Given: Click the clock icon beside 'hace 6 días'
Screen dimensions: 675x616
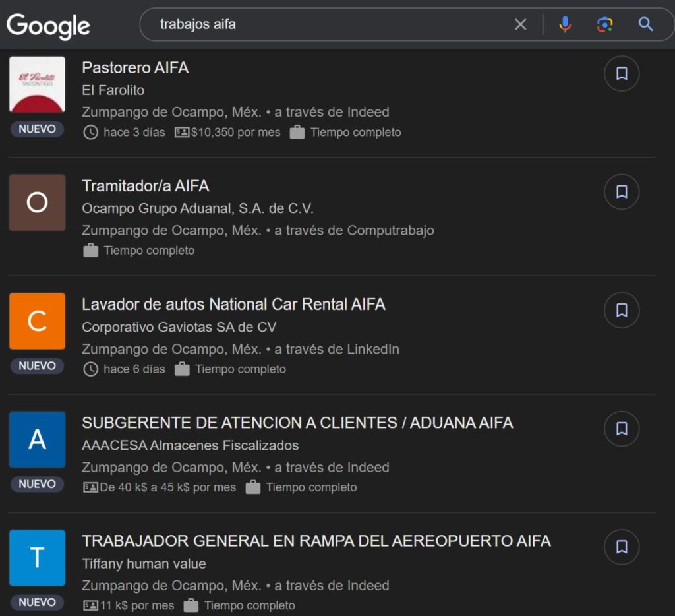Looking at the screenshot, I should pyautogui.click(x=90, y=369).
